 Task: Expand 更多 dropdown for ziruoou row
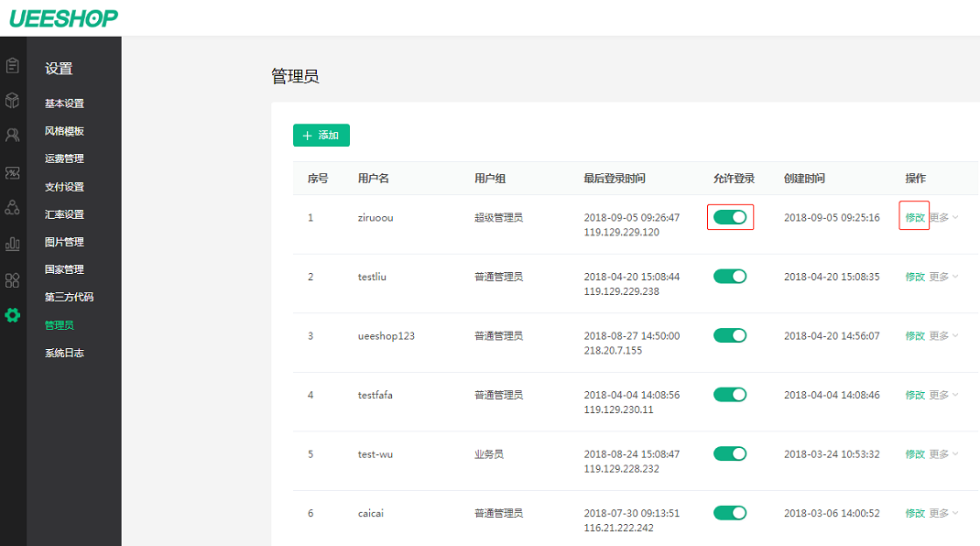click(x=944, y=217)
